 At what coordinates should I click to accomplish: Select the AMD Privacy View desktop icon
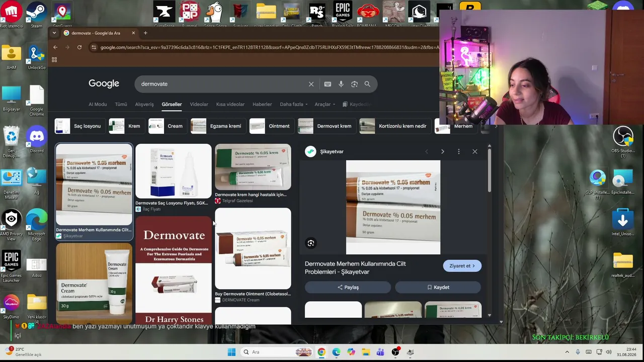(11, 225)
